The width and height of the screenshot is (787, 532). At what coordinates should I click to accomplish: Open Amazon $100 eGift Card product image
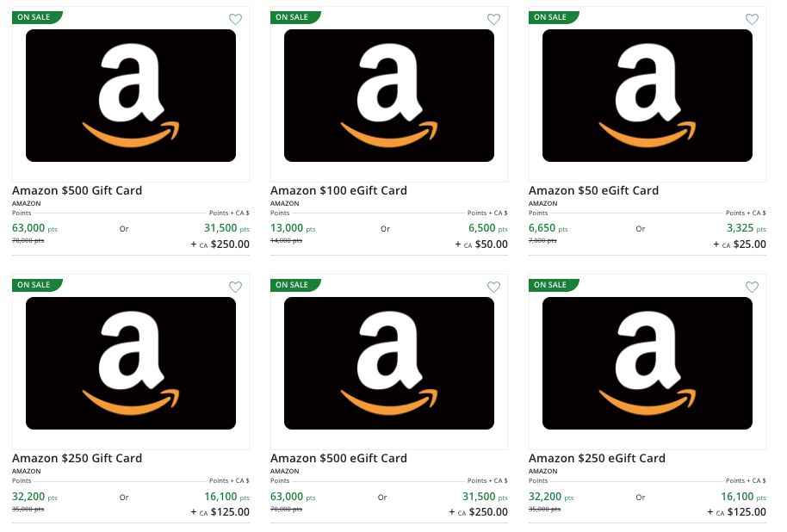(x=389, y=96)
